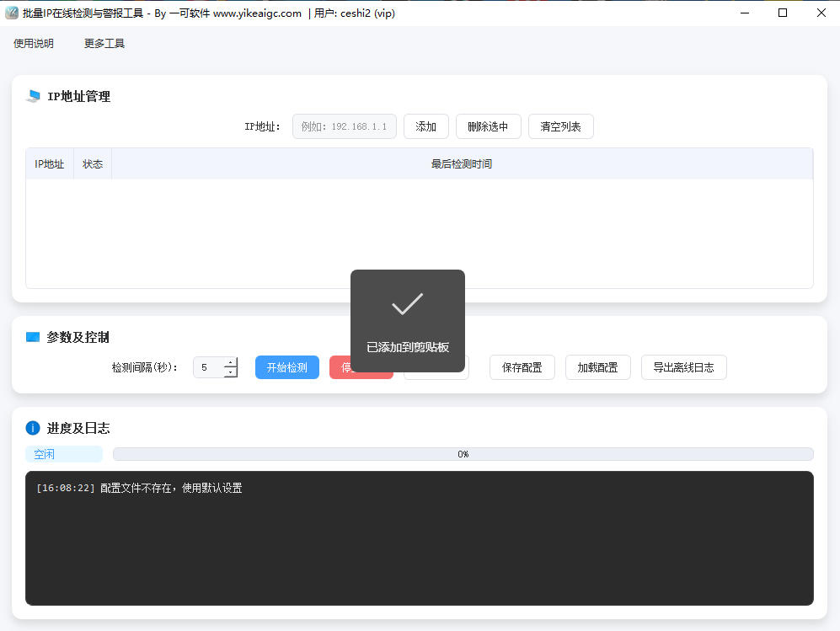Screen dimensions: 840x631
Task: Click the 0% progress bar
Action: tap(462, 453)
